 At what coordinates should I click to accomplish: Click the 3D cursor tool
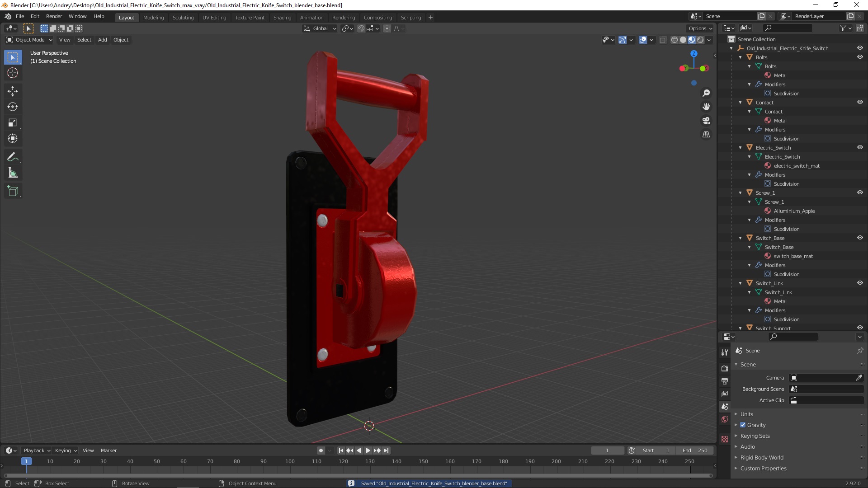pos(13,73)
